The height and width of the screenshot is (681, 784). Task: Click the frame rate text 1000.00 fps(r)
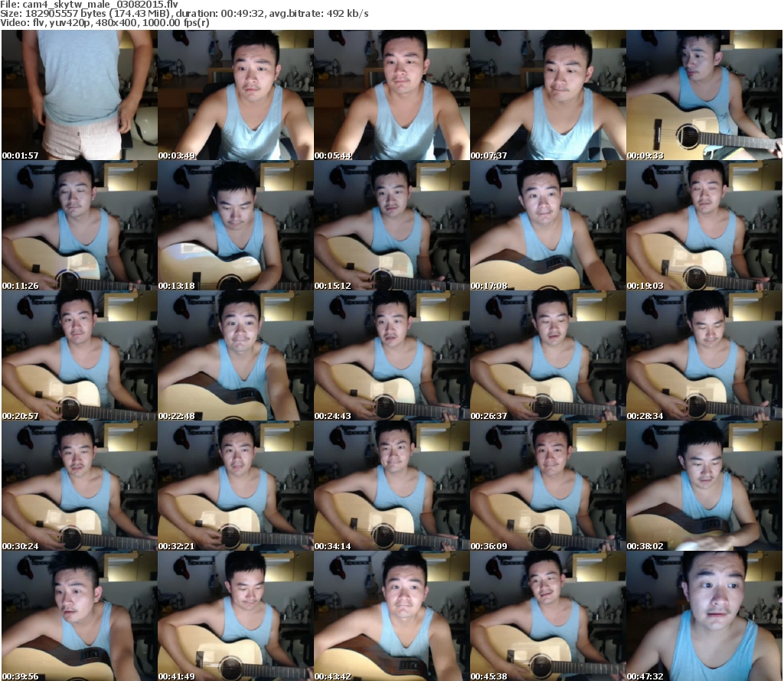click(176, 22)
